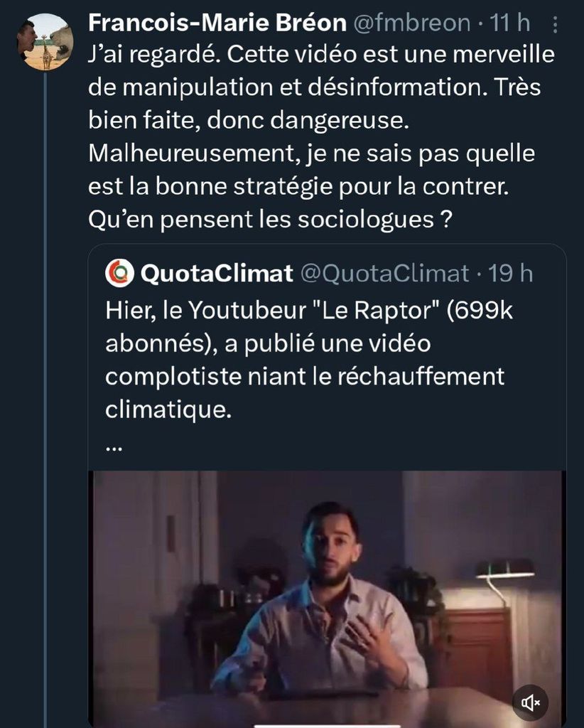Click the white home indicator bar
This screenshot has width=584, height=728.
coord(325,725)
